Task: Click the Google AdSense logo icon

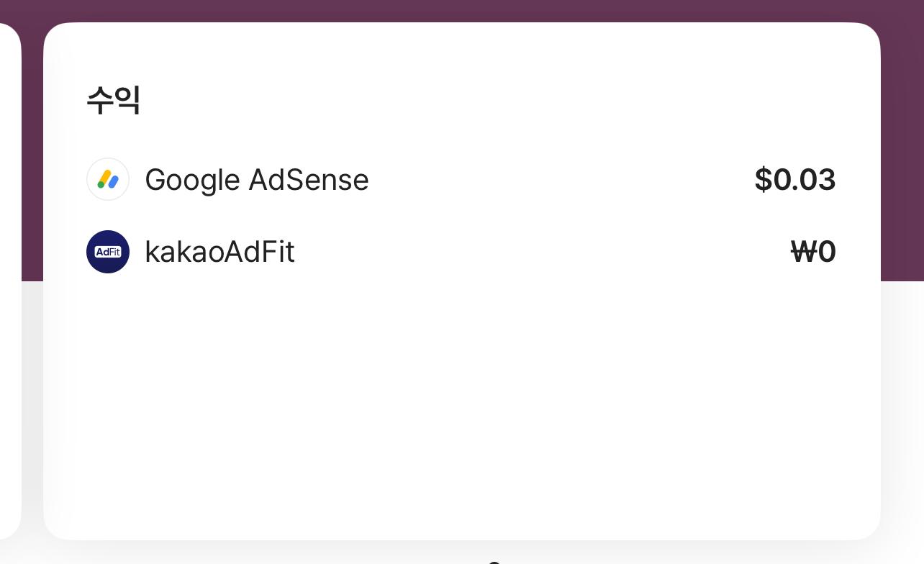Action: [x=108, y=179]
